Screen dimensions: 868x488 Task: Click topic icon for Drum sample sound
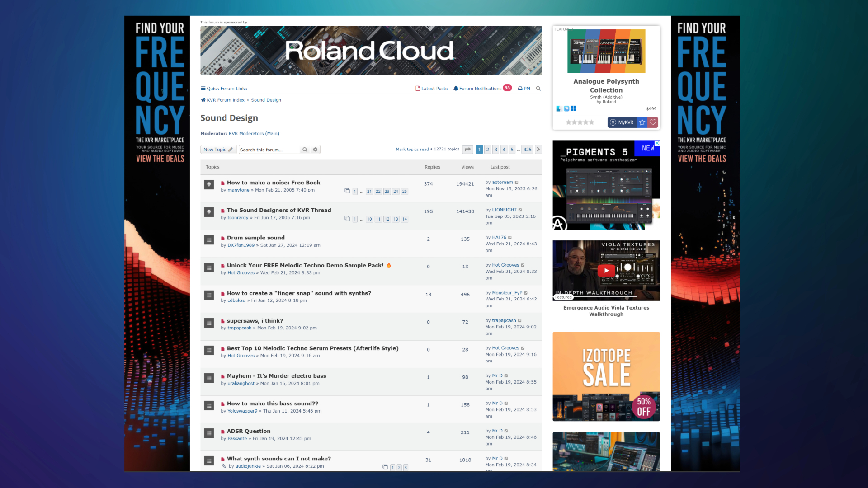[209, 240]
